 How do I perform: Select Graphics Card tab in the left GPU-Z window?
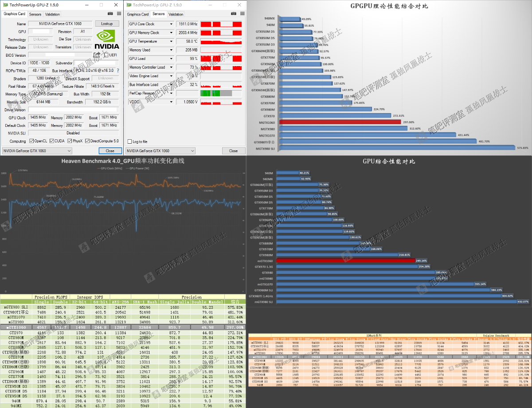[15, 14]
